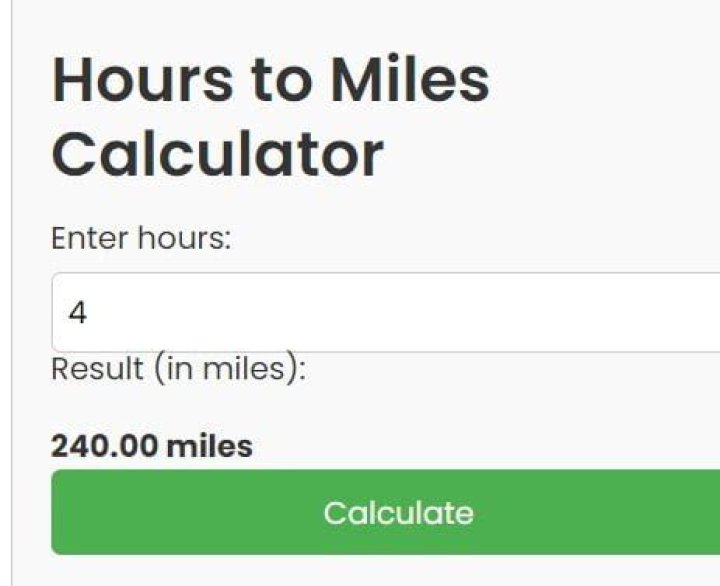720x586 pixels.
Task: Click the 240.00 value in the result
Action: pyautogui.click(x=104, y=446)
